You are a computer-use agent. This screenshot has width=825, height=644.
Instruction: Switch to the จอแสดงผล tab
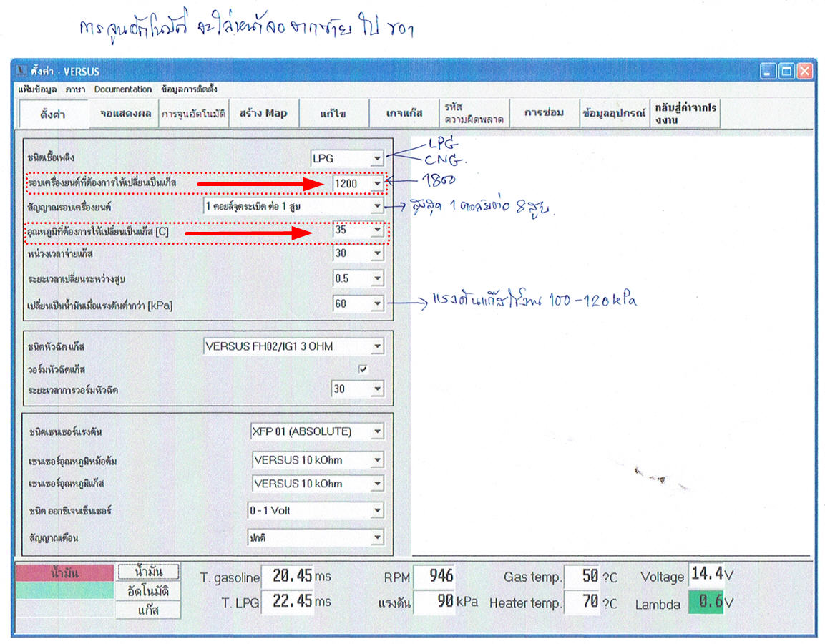(x=125, y=114)
